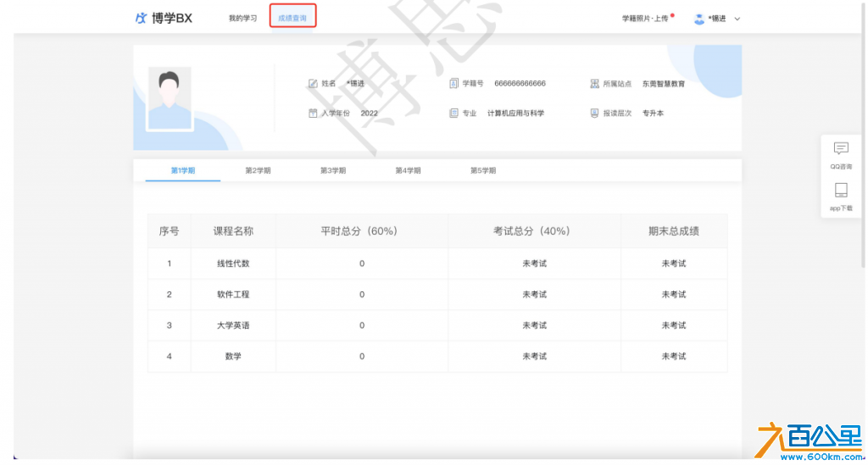The height and width of the screenshot is (465, 868).
Task: Select the 大学英语 course cell
Action: 233,325
